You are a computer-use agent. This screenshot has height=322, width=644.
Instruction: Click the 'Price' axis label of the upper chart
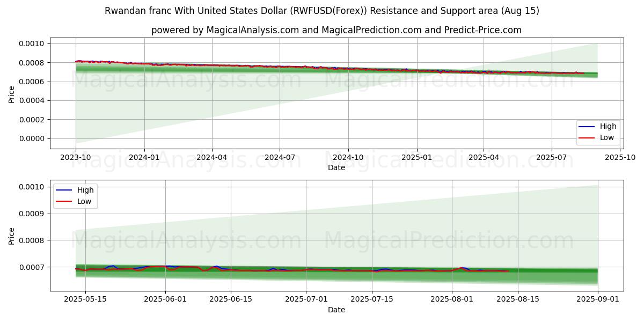point(12,93)
